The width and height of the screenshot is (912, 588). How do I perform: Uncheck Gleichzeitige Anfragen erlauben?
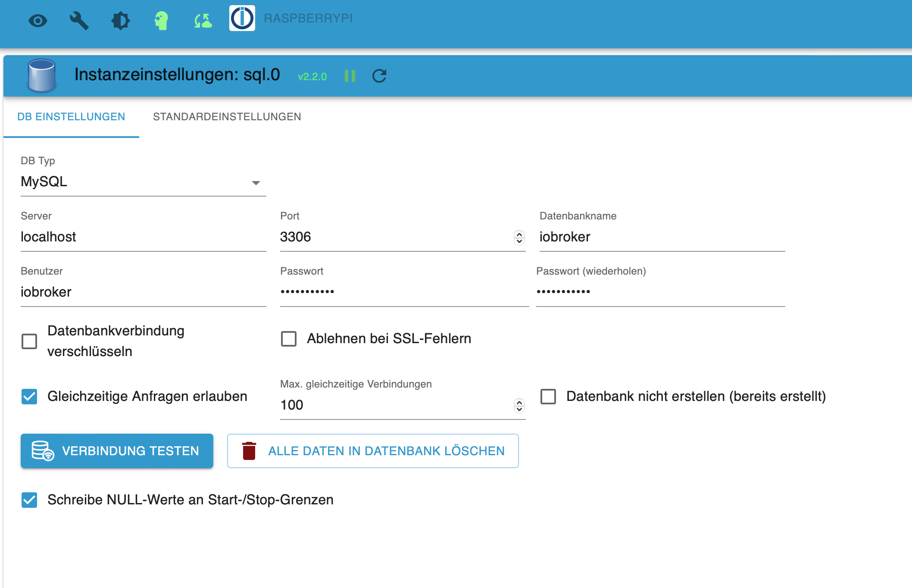(29, 396)
